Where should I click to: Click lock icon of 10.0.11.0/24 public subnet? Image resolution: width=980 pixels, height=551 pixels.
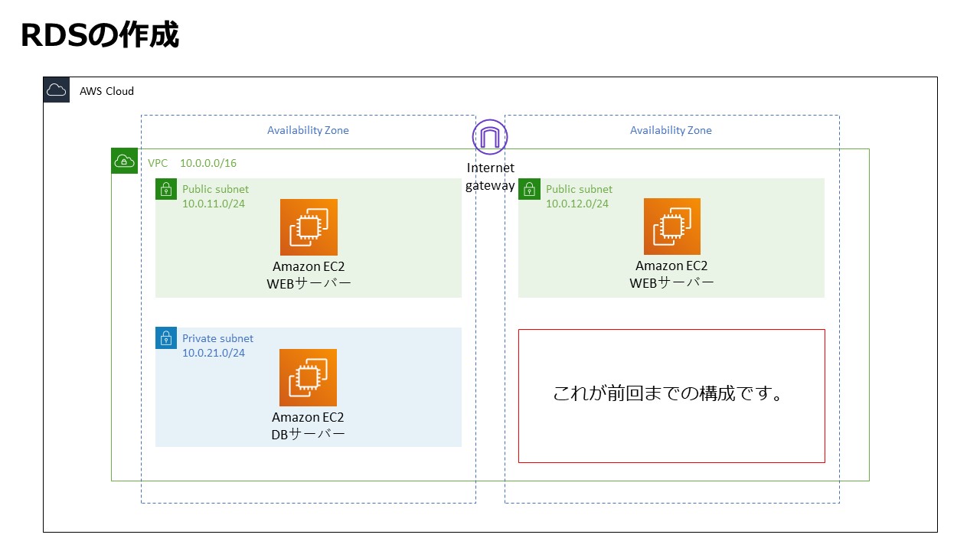[166, 189]
